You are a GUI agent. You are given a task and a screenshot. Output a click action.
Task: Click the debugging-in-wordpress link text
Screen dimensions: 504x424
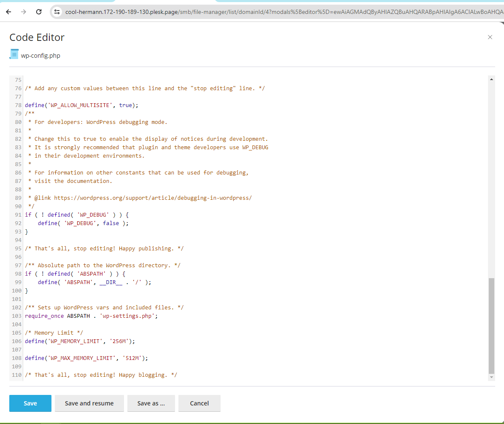153,198
